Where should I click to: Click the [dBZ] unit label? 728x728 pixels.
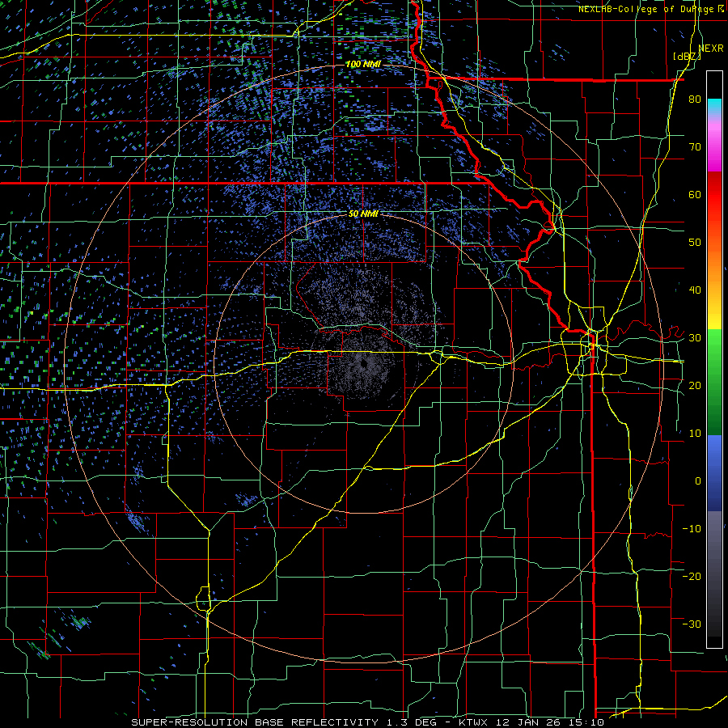tap(687, 56)
